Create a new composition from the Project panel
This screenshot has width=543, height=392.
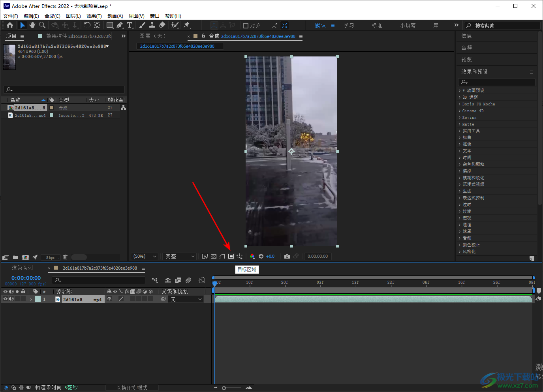(26, 257)
